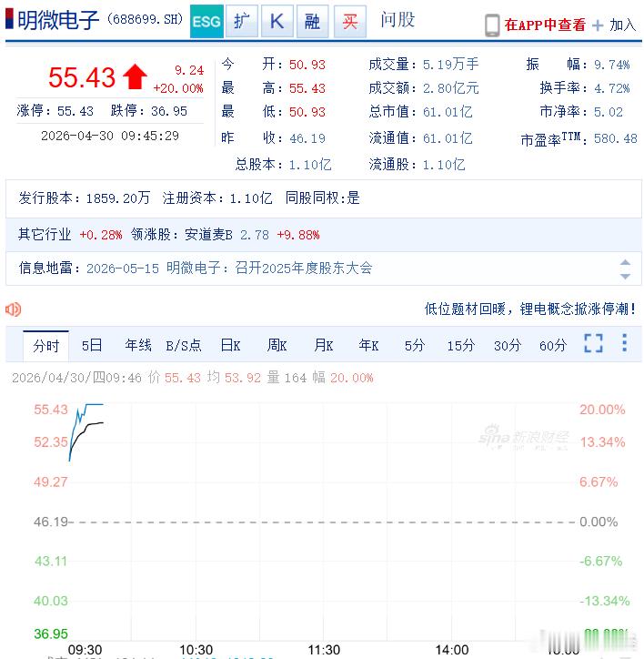Click the down arrow in 信息地雷 row
This screenshot has width=644, height=659.
625,276
